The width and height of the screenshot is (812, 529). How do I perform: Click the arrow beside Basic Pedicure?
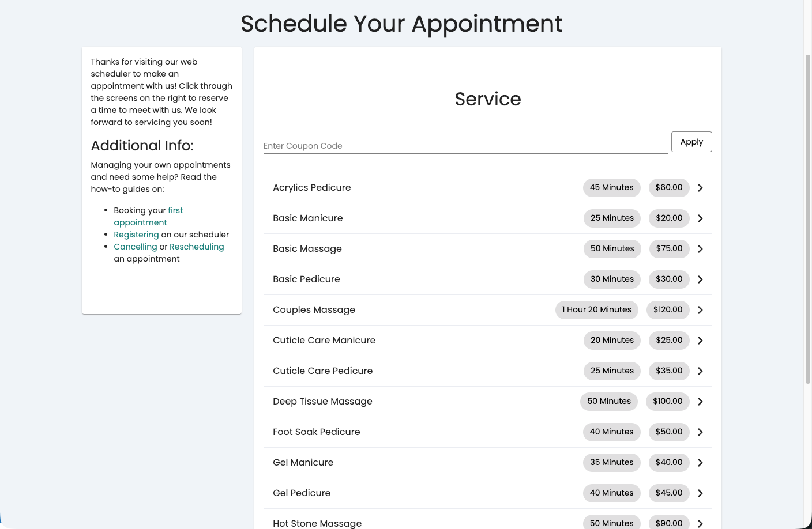click(700, 279)
